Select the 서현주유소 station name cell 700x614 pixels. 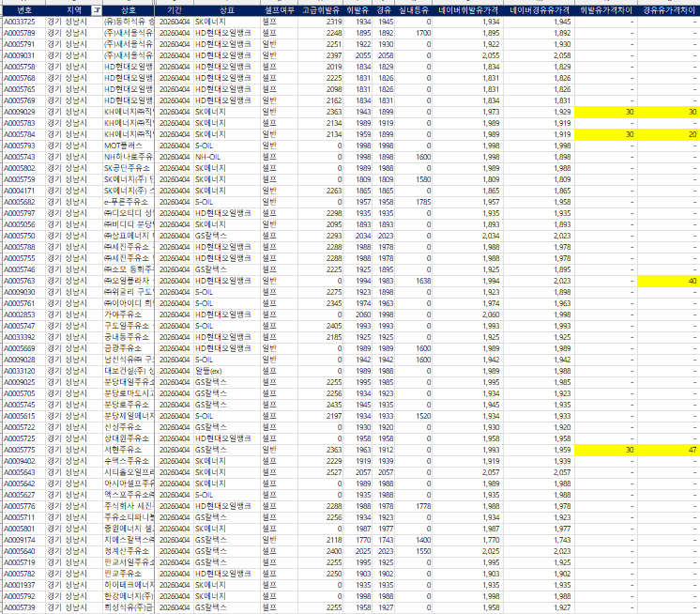pos(129,450)
